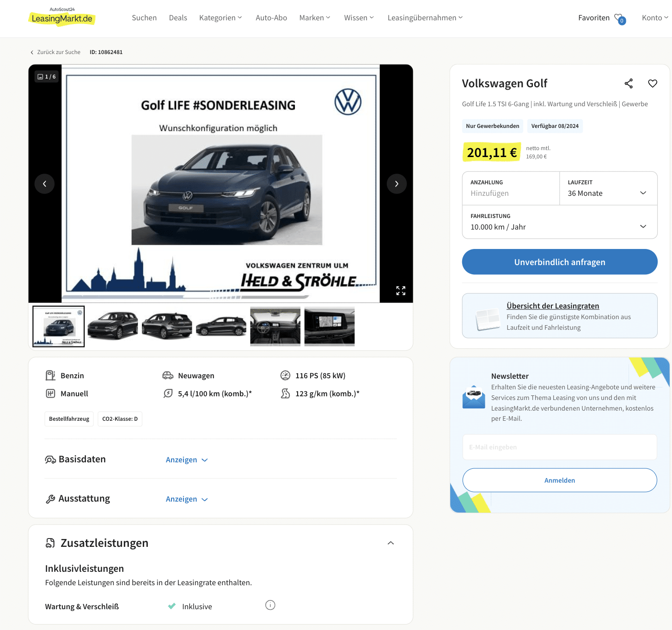Click the E-Mail eingeben newsletter field
Screen dimensions: 672x630
pos(560,447)
